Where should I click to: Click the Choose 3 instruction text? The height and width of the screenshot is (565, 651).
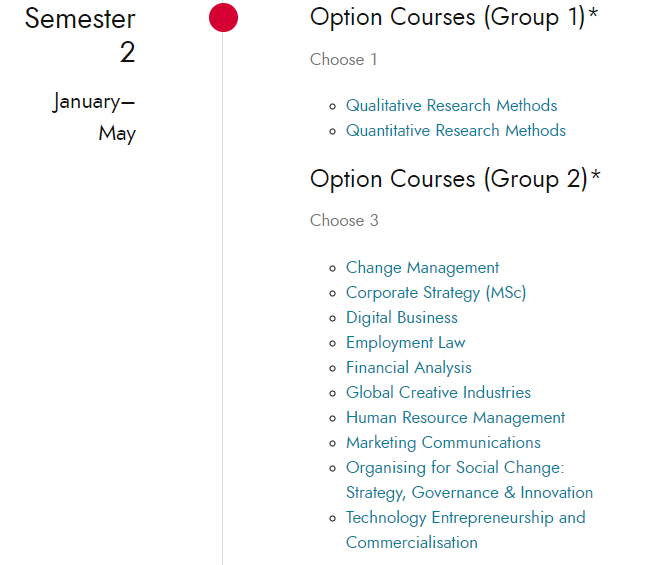coord(344,220)
